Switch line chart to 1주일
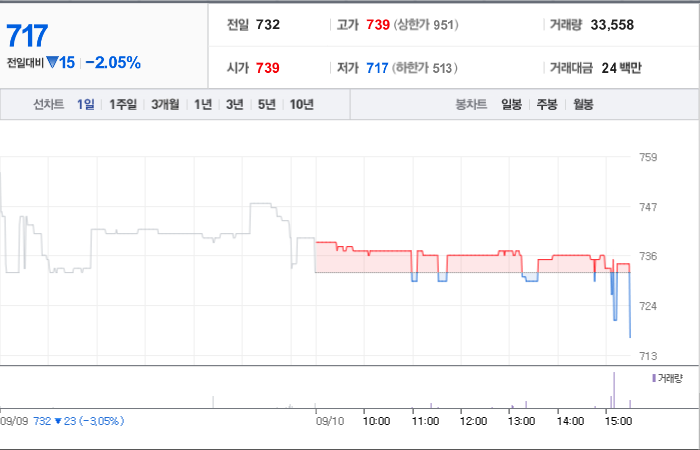The width and height of the screenshot is (700, 450). click(x=123, y=105)
